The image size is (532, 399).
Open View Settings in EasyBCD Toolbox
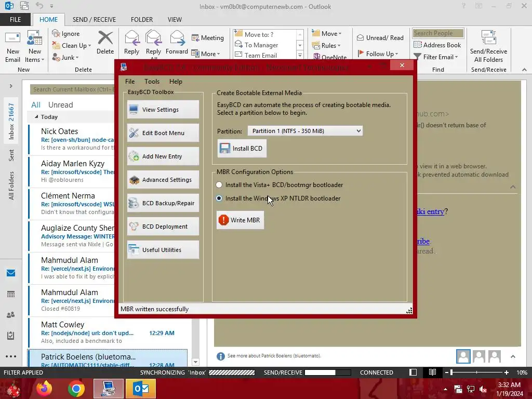click(x=163, y=109)
